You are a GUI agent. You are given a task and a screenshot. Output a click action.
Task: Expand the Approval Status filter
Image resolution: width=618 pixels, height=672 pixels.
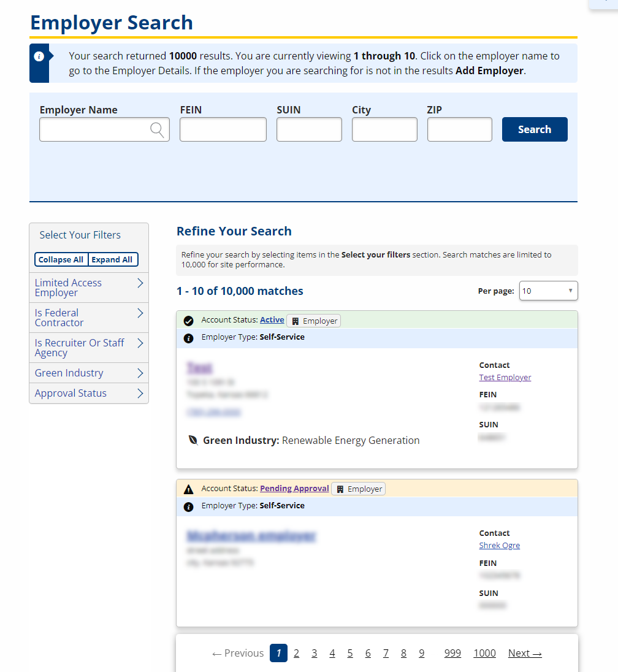coord(89,393)
